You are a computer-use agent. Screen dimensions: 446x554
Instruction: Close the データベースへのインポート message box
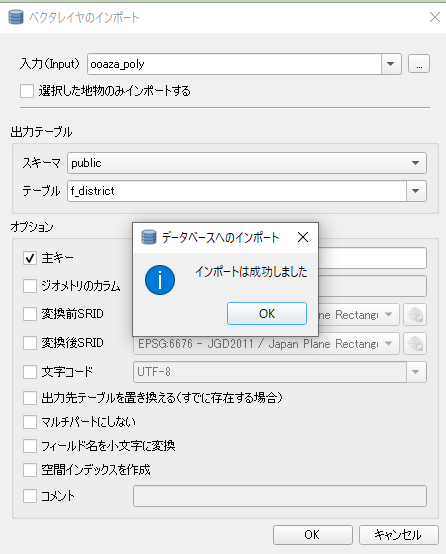click(303, 237)
